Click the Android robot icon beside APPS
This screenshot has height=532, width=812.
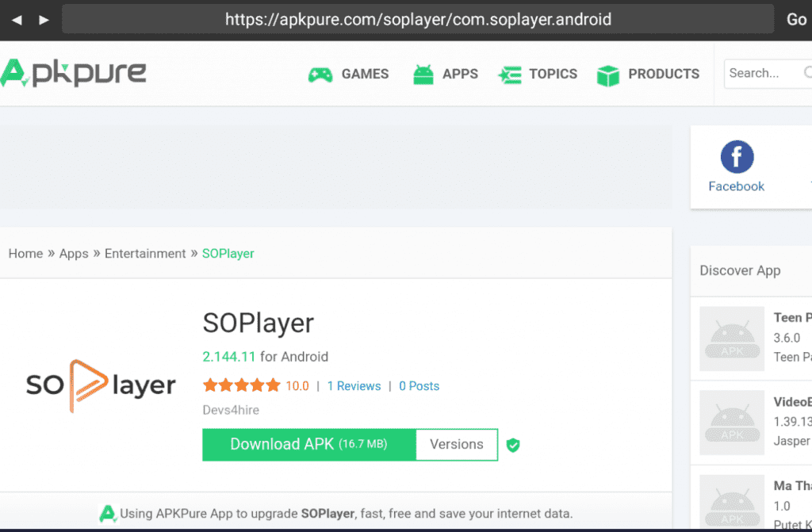coord(423,75)
